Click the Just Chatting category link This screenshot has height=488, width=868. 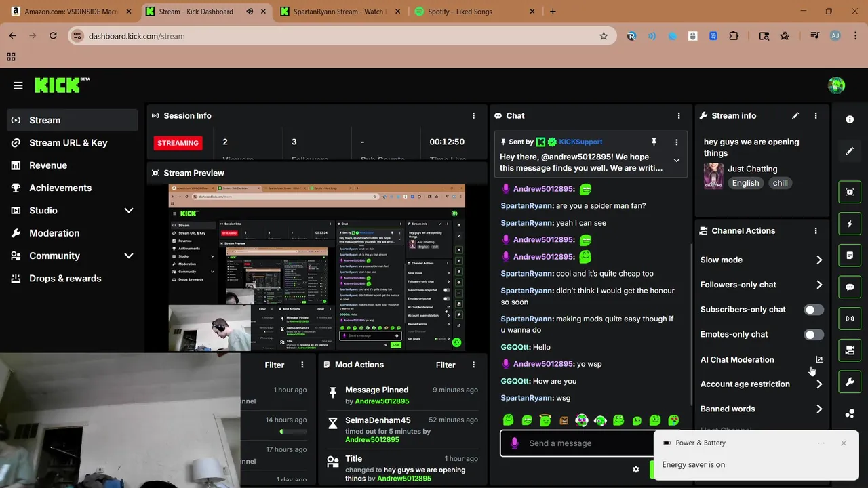coord(753,169)
